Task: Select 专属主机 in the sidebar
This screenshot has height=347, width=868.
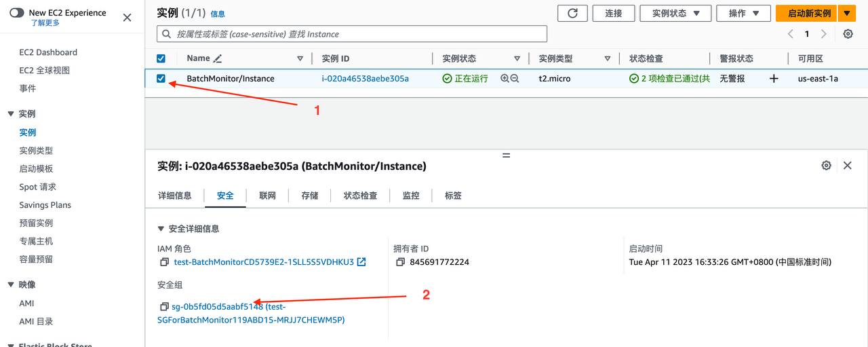Action: (x=36, y=241)
